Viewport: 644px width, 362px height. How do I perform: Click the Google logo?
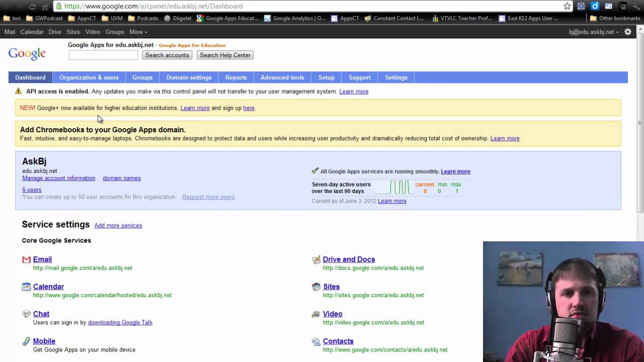[x=27, y=54]
